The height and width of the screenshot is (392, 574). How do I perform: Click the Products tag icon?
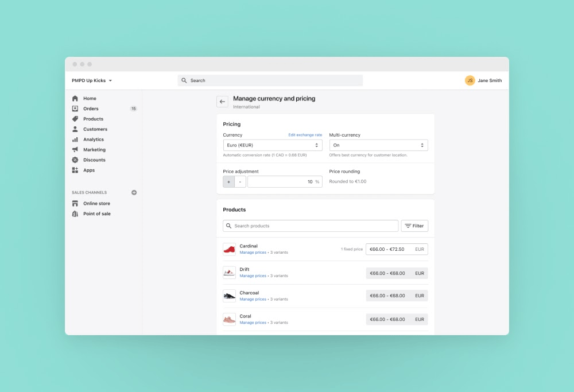75,119
